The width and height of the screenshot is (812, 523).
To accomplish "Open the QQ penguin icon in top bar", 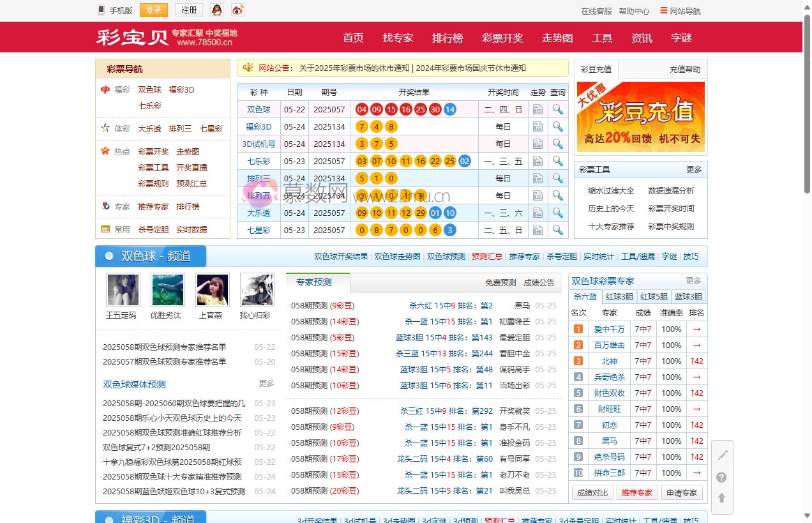I will (x=216, y=10).
